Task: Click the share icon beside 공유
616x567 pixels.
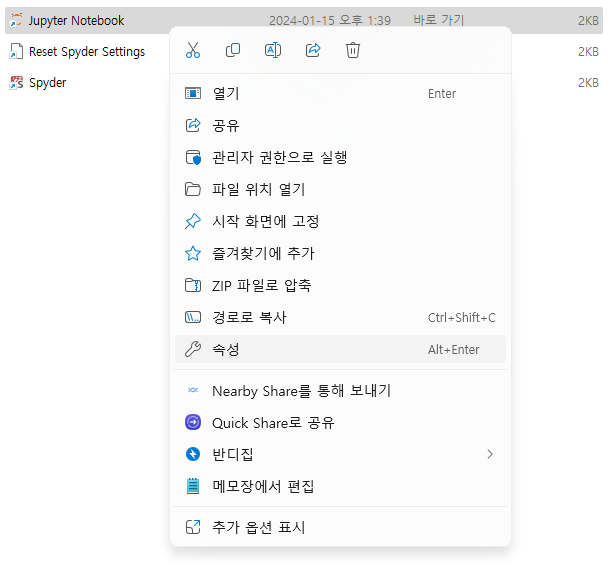Action: [x=193, y=125]
